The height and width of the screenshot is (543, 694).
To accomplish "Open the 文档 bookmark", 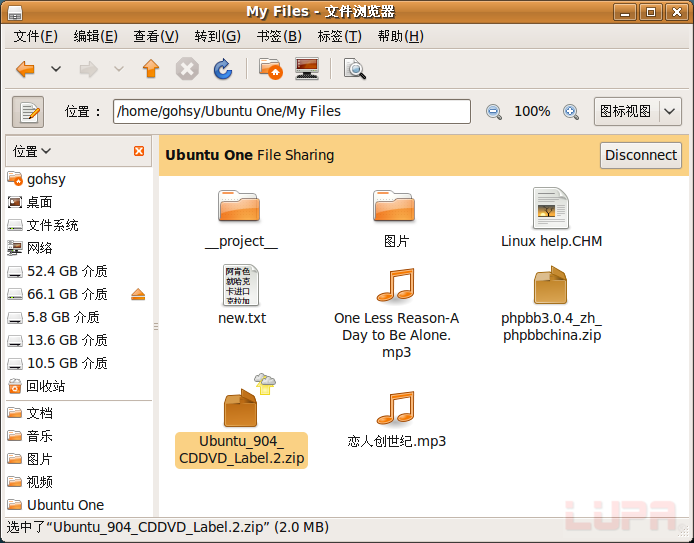I will (x=79, y=413).
